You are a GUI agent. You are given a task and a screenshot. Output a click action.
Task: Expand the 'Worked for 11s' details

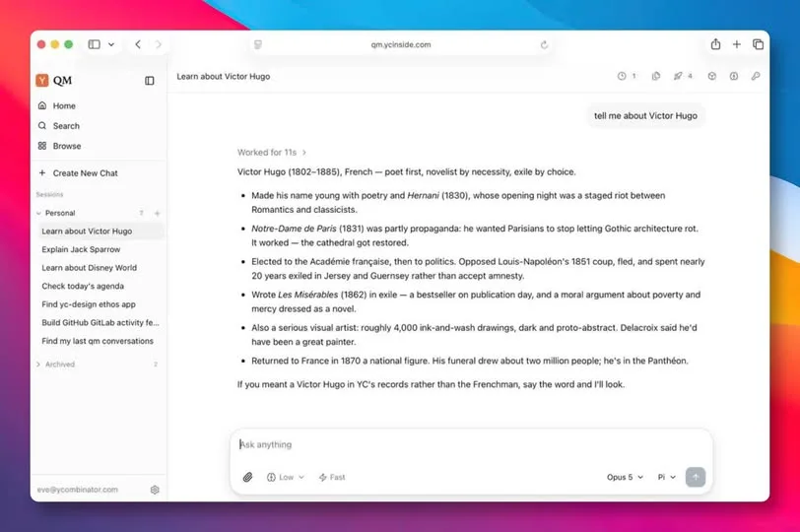(x=272, y=152)
